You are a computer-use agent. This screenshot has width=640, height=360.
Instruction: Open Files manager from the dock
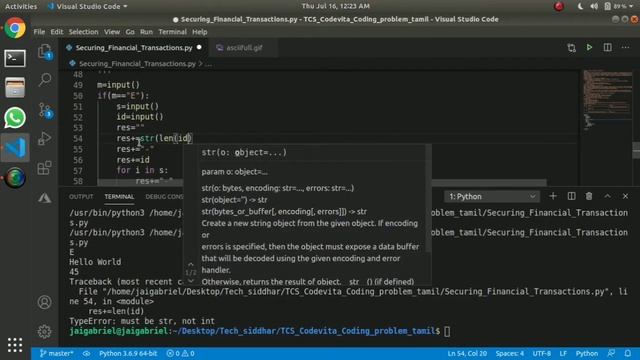pos(15,88)
